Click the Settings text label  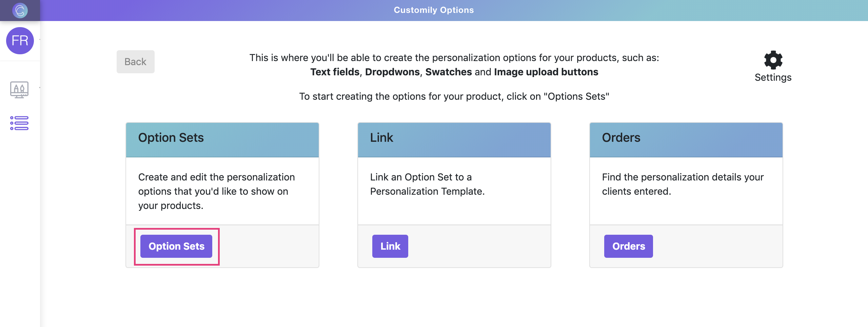[773, 78]
